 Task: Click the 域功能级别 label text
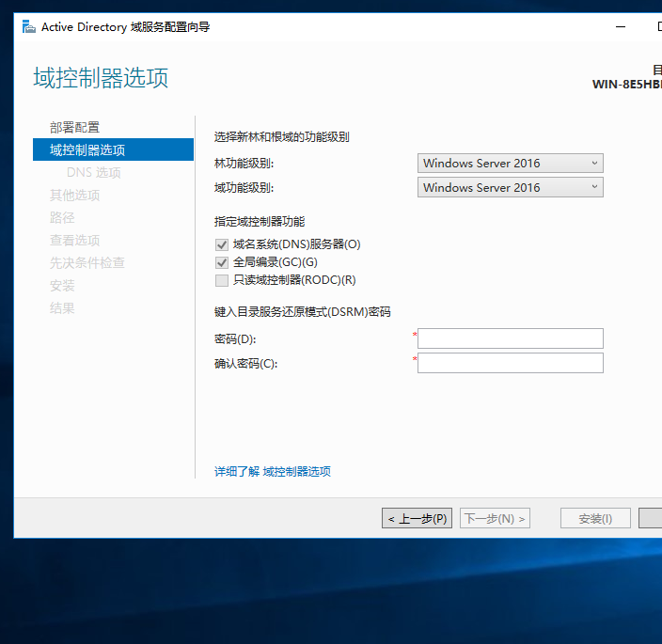[244, 187]
